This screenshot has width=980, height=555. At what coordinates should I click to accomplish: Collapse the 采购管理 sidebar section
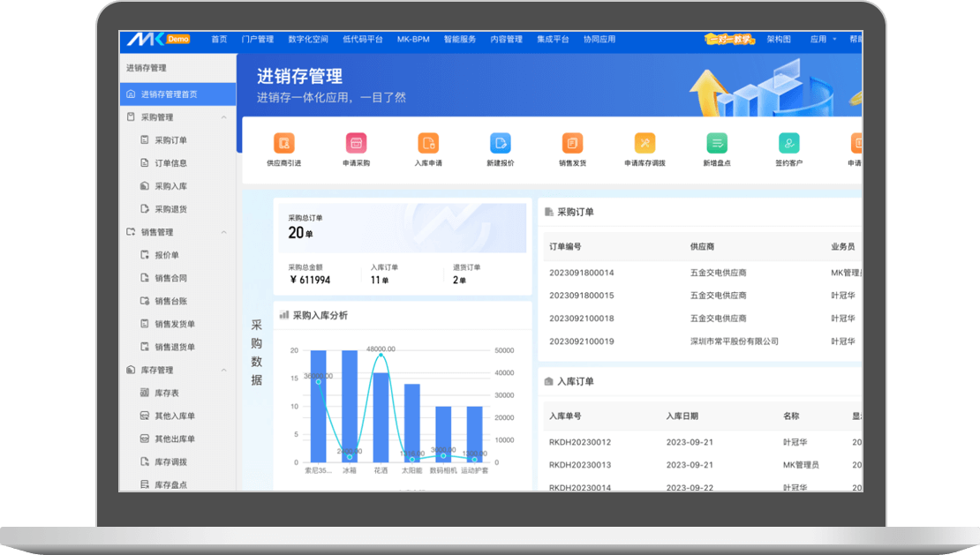point(224,117)
